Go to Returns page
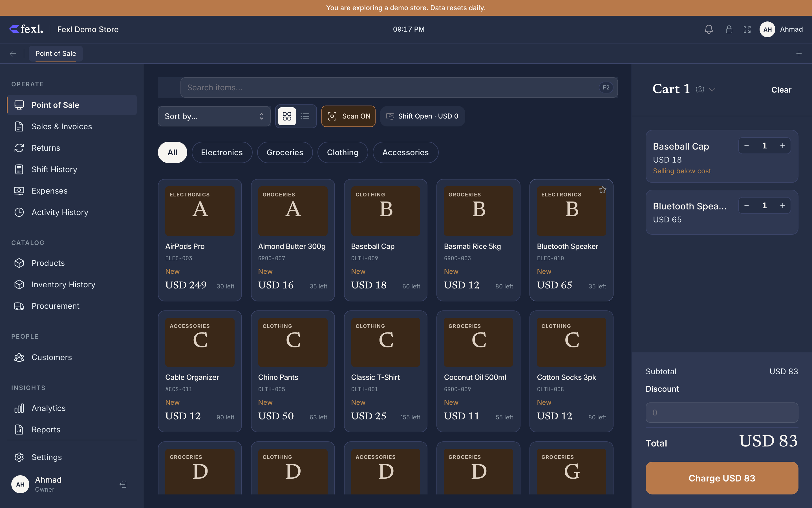 [x=72, y=148]
